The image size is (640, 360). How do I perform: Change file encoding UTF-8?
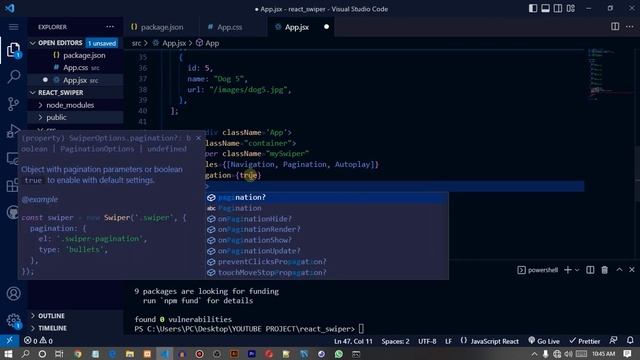(427, 341)
